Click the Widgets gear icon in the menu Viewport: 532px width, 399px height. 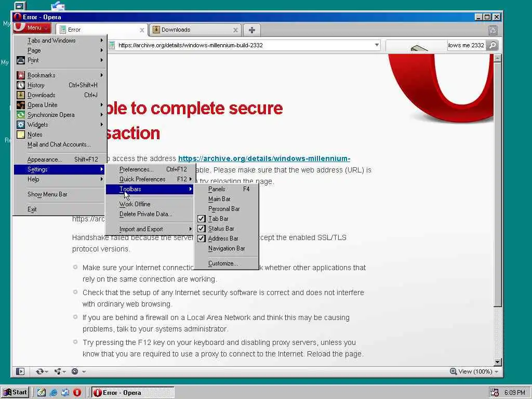coord(21,125)
